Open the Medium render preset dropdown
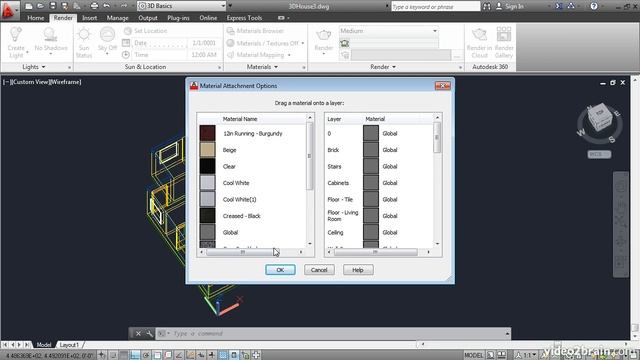Viewport: 640px width, 360px height. [x=389, y=31]
